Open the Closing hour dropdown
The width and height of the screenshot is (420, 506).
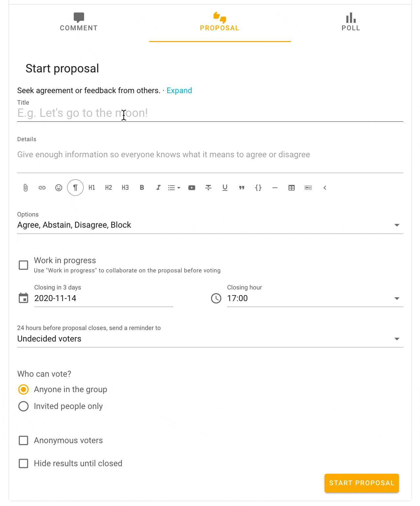(x=315, y=298)
